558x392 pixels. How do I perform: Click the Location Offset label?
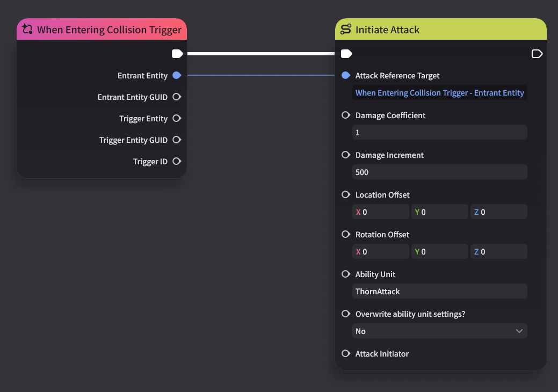tap(382, 194)
